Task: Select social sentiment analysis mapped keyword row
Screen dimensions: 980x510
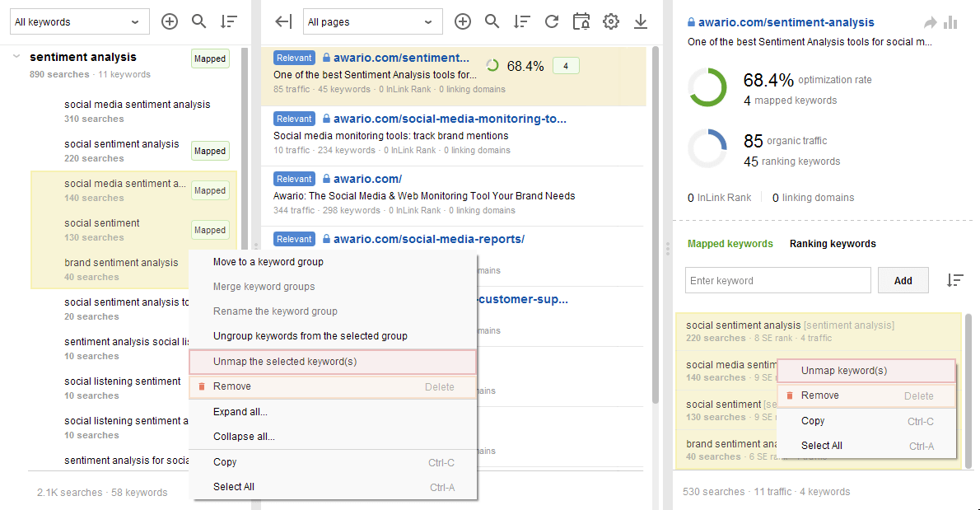Action: click(818, 331)
